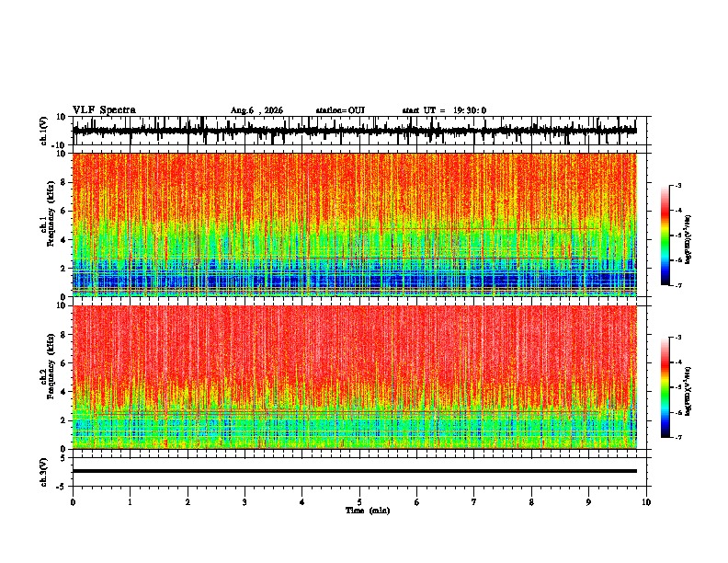Click the 8 kHz tick on ch.1 spectrogram
Screen dimensions: 728x563
pos(63,182)
